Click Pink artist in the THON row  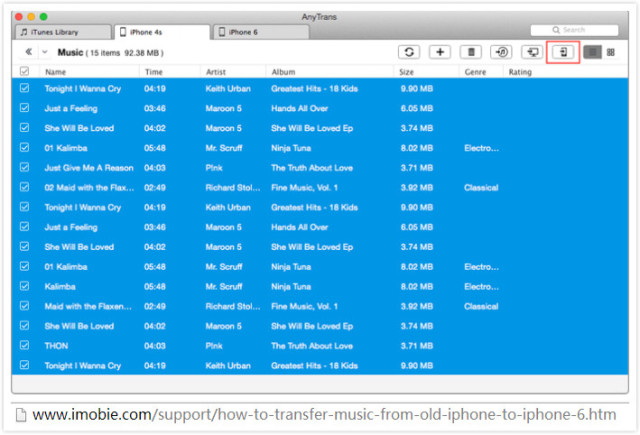coord(214,346)
